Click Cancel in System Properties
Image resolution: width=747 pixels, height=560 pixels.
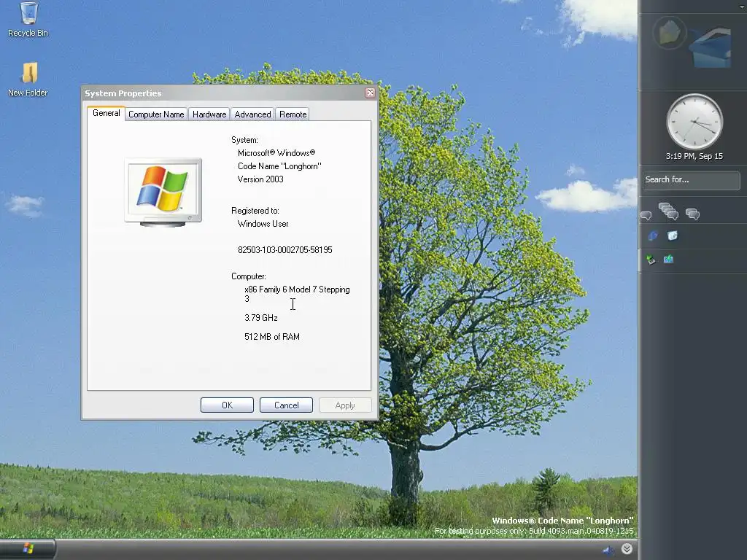pos(286,405)
